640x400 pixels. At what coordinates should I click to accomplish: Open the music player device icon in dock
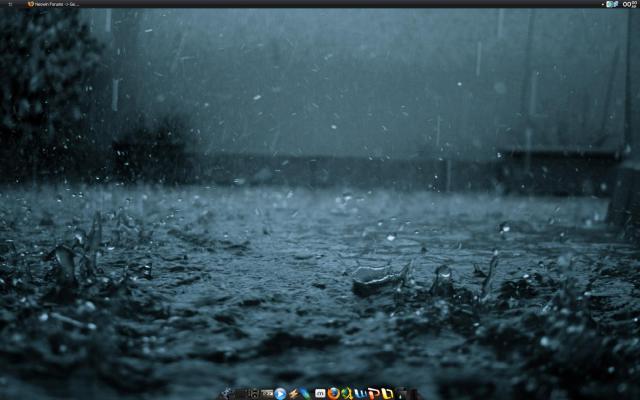[254, 394]
